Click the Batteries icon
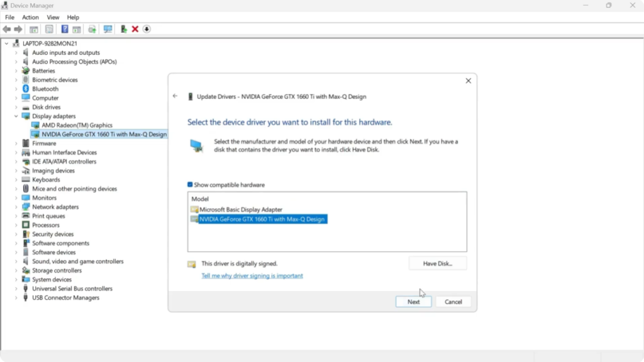 coord(25,71)
